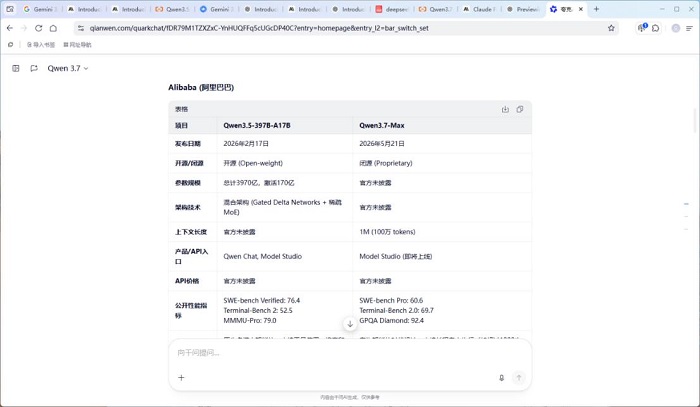Open the browser profile avatar
700x407 pixels.
tap(676, 28)
